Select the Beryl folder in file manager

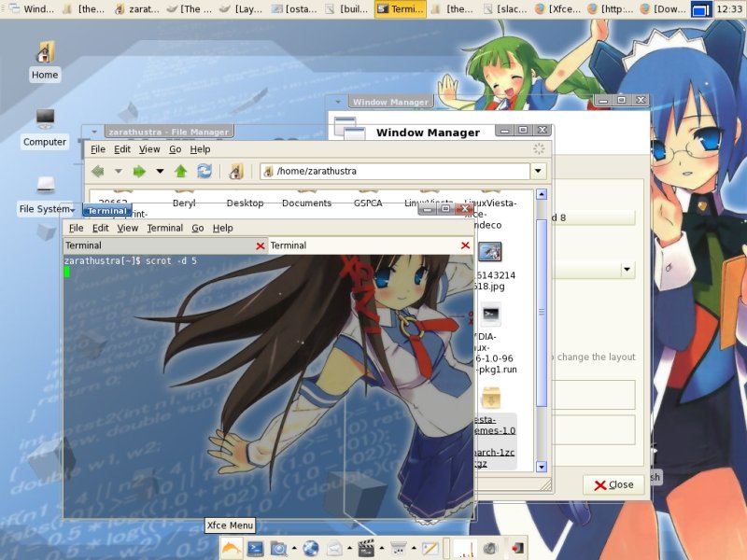(184, 203)
